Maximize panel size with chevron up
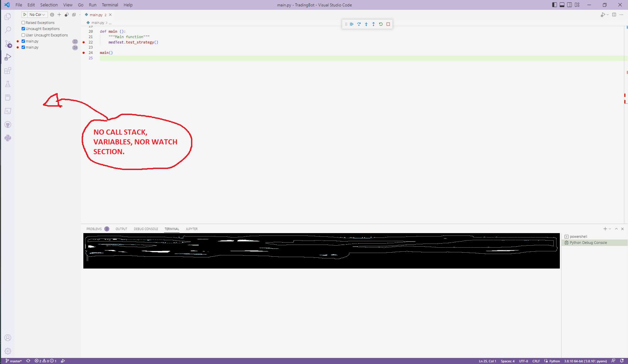The width and height of the screenshot is (628, 364). pyautogui.click(x=616, y=229)
